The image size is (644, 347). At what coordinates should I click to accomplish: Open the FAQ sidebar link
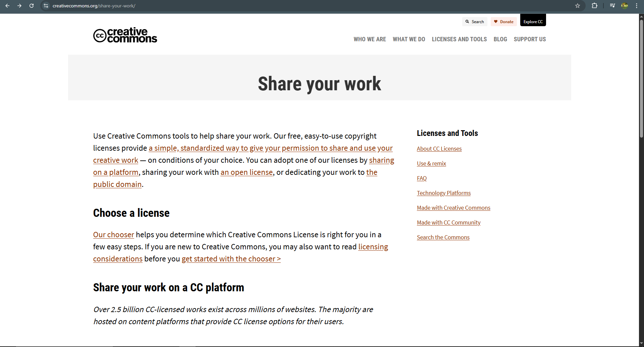(x=422, y=178)
